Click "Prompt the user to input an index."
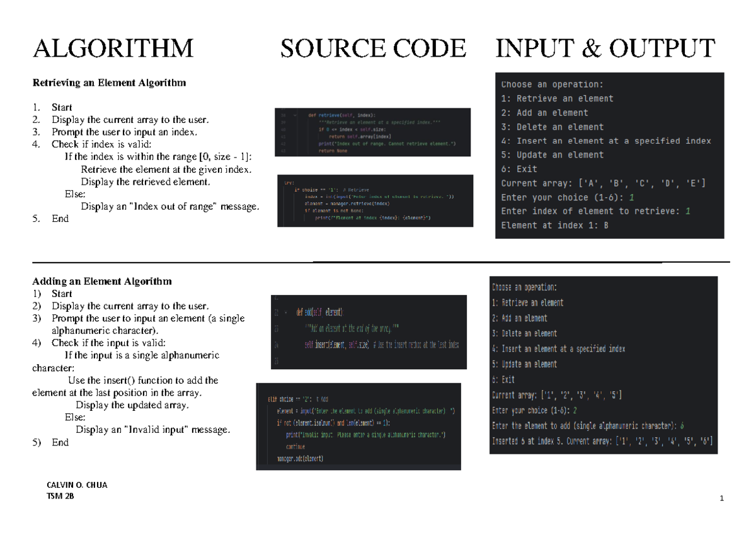The height and width of the screenshot is (535, 756). pos(125,132)
